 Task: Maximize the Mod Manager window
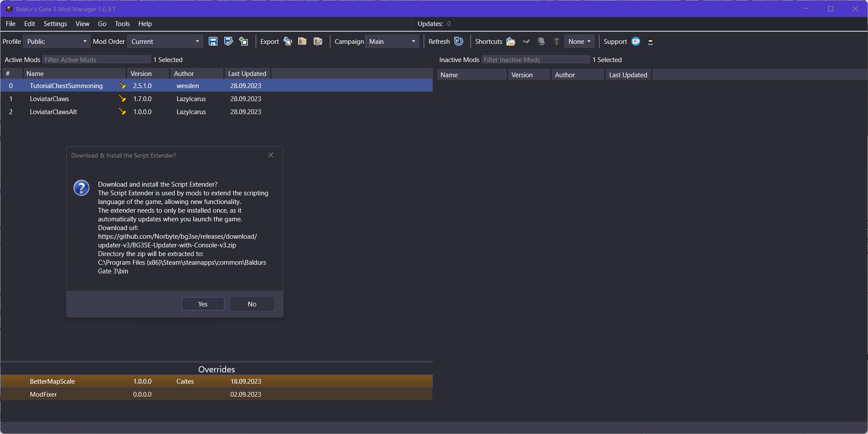831,9
